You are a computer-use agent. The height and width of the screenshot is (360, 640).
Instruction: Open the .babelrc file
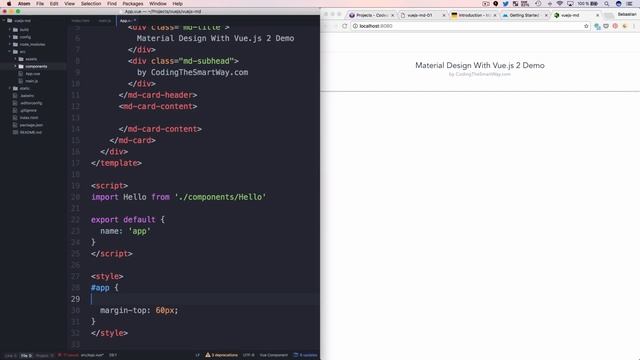(x=27, y=96)
